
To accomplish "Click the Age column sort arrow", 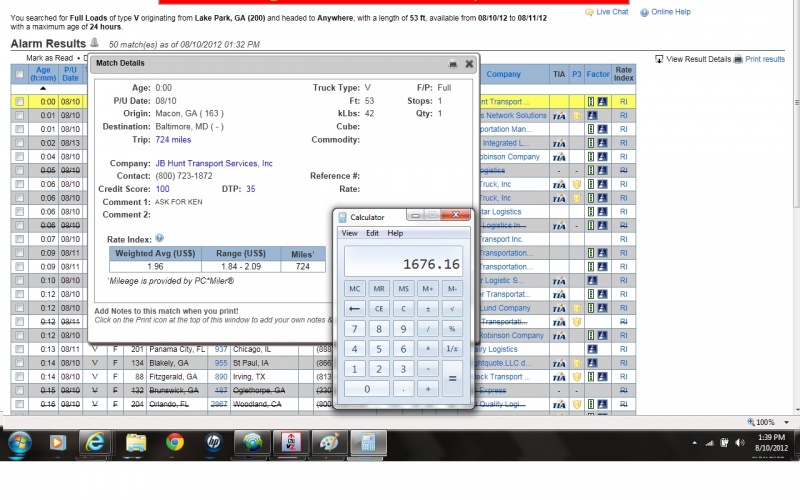I will point(43,88).
